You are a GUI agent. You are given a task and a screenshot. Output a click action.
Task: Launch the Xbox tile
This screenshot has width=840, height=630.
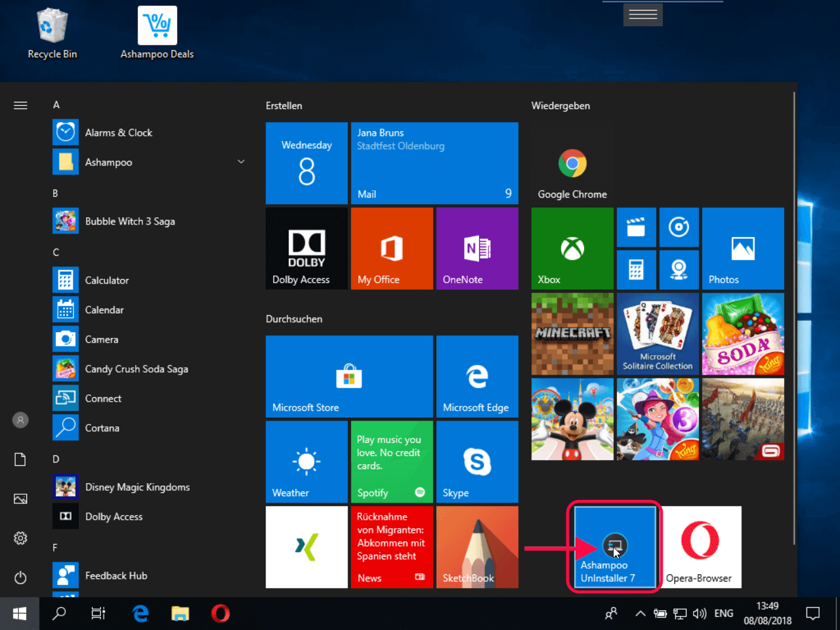[572, 249]
